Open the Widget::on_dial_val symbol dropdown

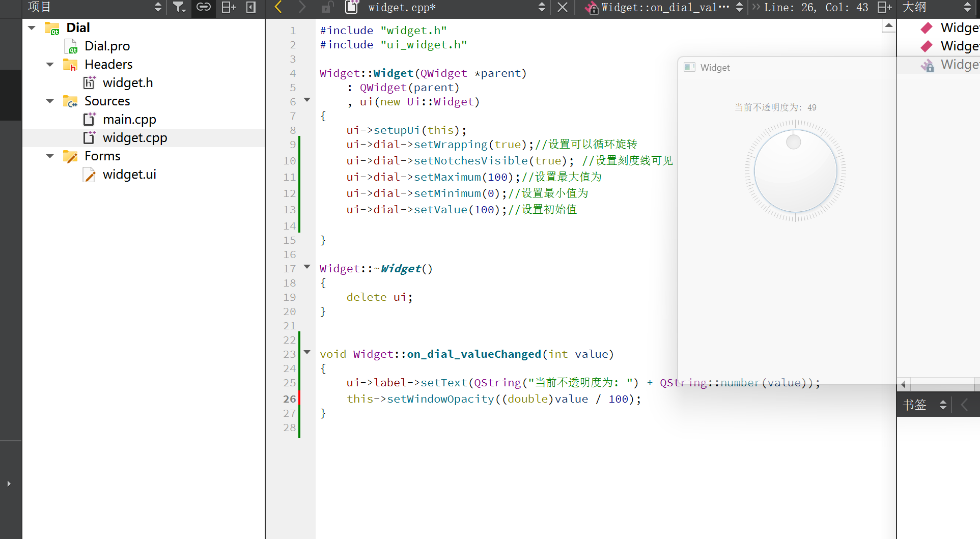739,7
